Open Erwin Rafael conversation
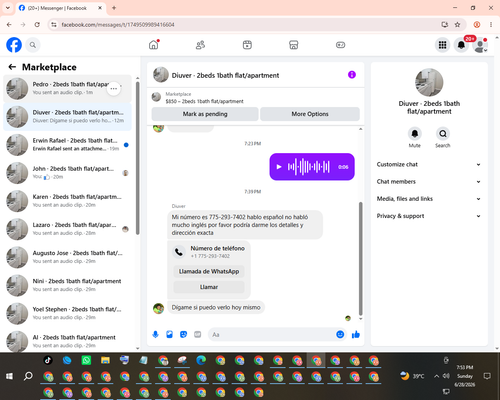The width and height of the screenshot is (500, 400). click(x=67, y=145)
